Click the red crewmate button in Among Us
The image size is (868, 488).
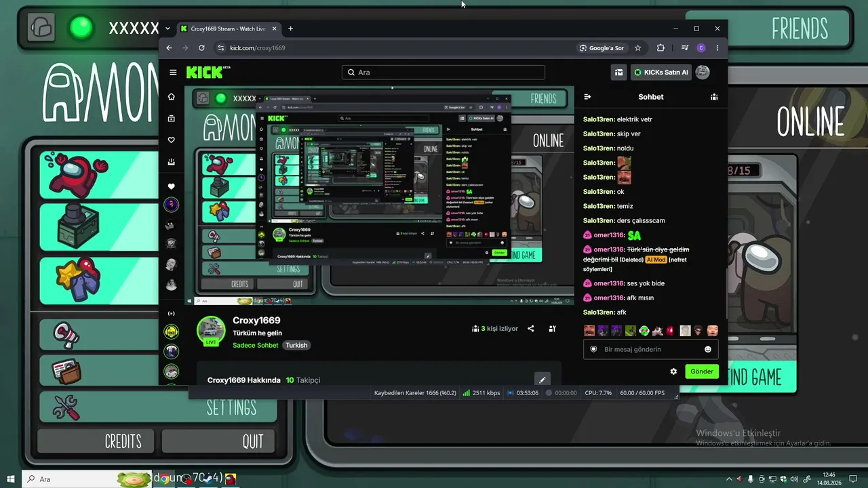click(x=98, y=174)
